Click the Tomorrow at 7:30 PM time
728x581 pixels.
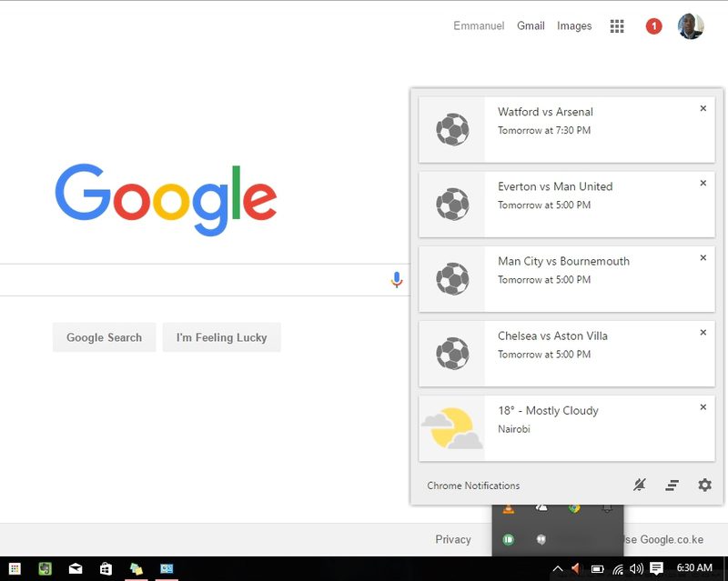[x=544, y=130]
